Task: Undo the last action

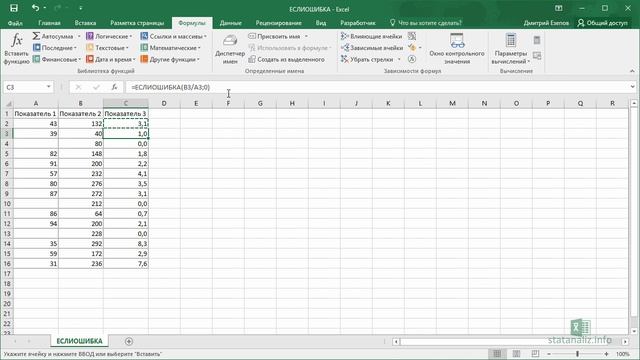Action: 35,8
